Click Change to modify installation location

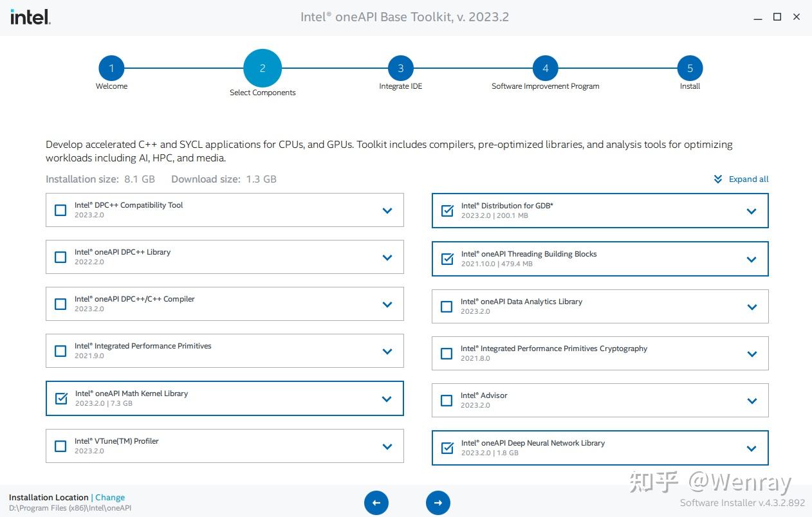pyautogui.click(x=110, y=497)
